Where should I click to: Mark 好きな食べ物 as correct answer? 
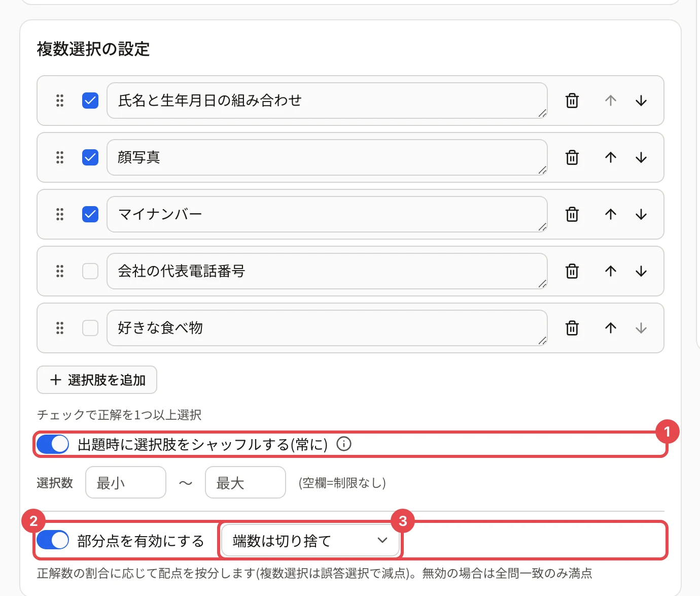tap(90, 328)
